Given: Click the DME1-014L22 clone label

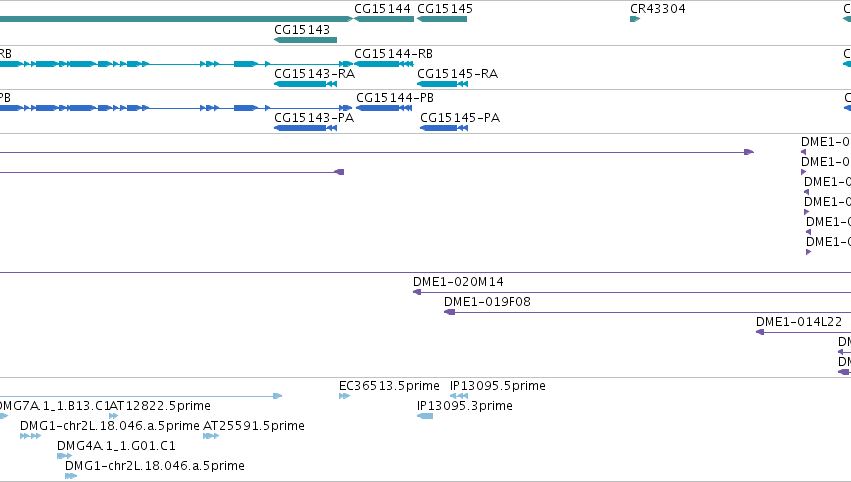Looking at the screenshot, I should click(x=799, y=322).
